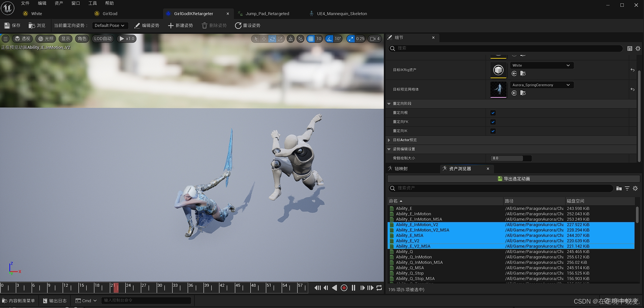
Task: Open the Lit (光照) view mode dropdown
Action: click(x=45, y=39)
